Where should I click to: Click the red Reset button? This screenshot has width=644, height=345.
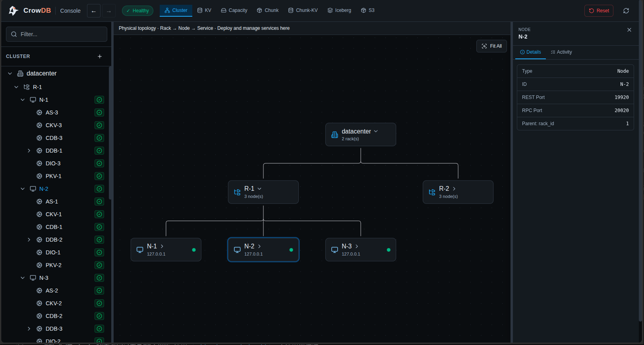[599, 11]
